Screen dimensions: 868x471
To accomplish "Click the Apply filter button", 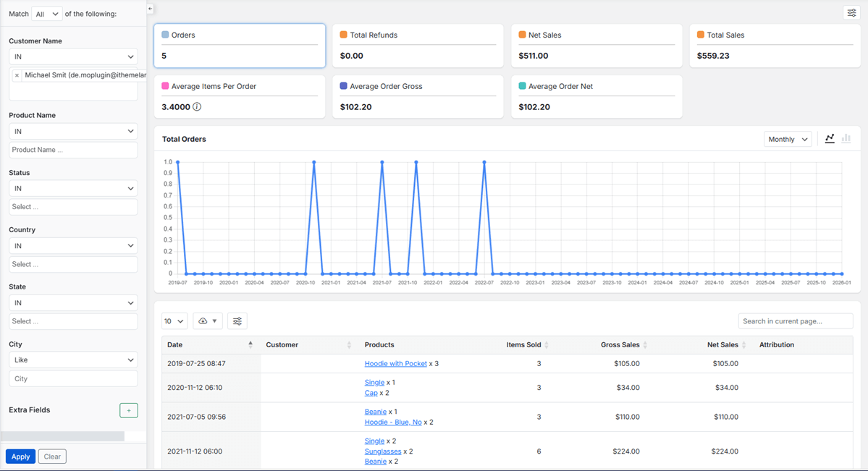I will coord(20,457).
